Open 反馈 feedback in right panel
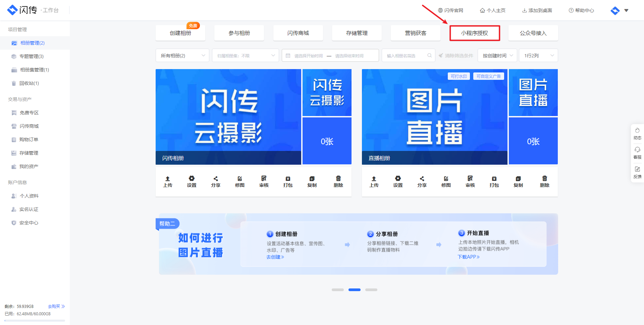644x325 pixels. pyautogui.click(x=637, y=172)
